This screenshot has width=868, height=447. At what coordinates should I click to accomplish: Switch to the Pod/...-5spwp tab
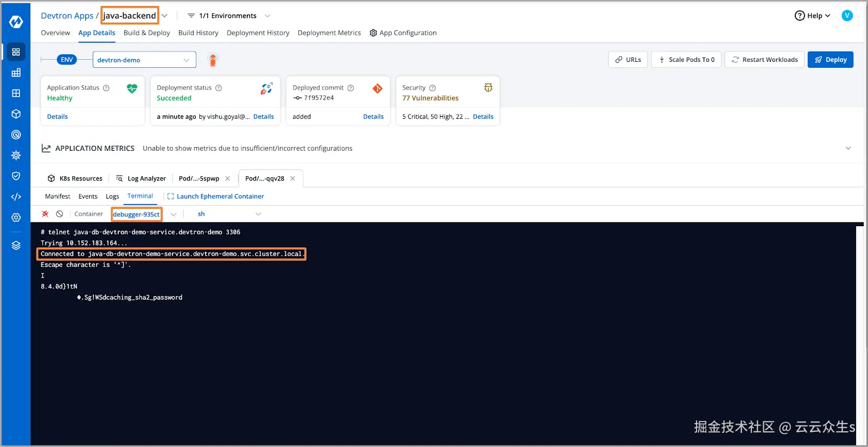point(199,178)
